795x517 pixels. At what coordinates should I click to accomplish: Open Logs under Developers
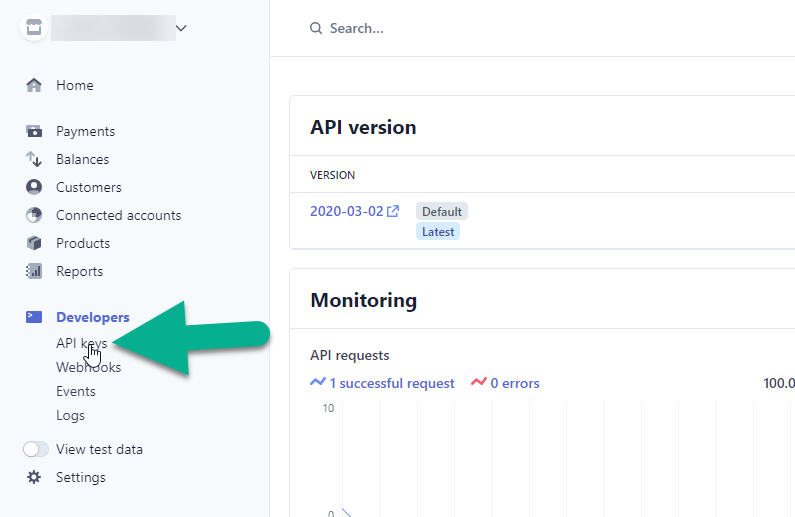coord(70,416)
